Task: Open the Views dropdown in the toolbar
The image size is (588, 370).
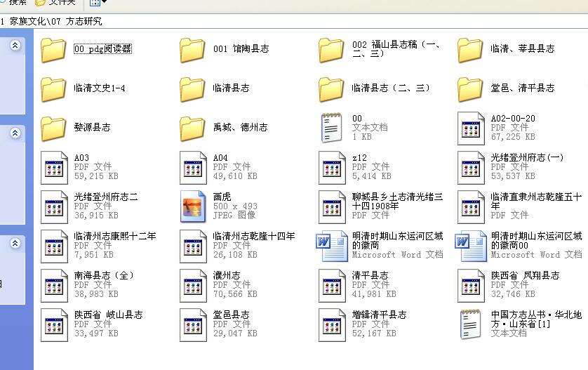Action: coord(98,3)
